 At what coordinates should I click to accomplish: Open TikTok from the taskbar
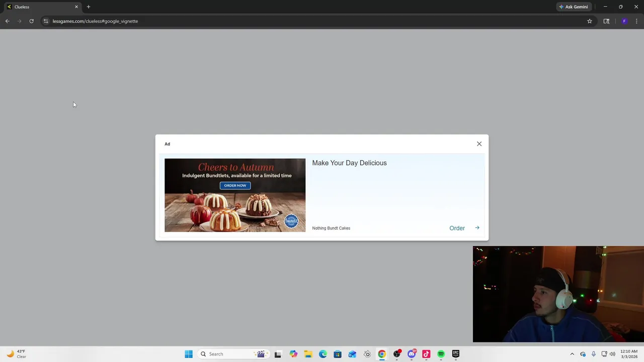click(426, 354)
